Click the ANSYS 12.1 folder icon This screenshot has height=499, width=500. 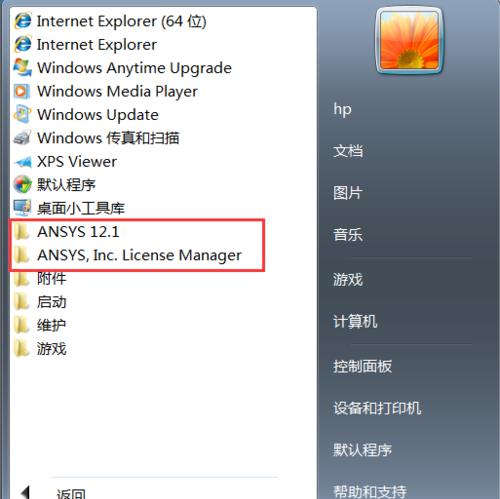pos(22,231)
